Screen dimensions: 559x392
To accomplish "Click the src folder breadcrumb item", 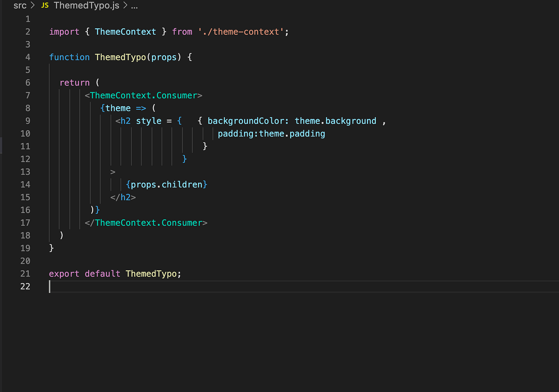I will click(20, 5).
